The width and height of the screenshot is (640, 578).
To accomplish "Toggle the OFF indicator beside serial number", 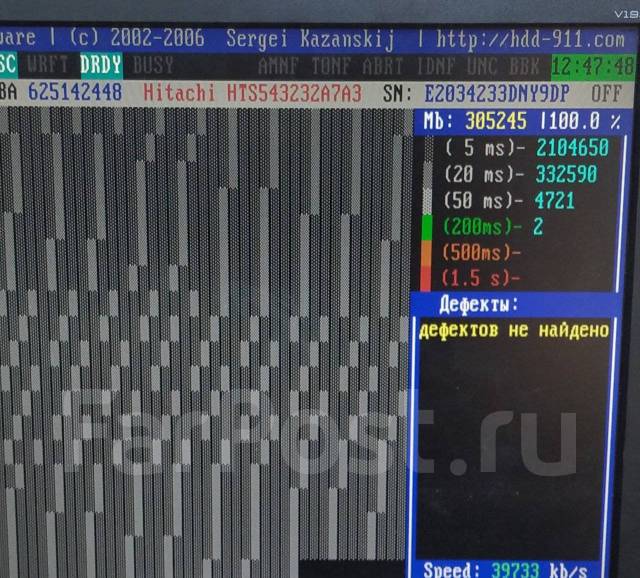I will click(605, 93).
